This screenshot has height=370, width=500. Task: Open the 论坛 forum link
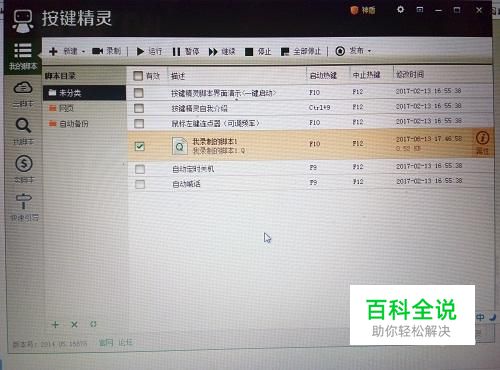(125, 342)
